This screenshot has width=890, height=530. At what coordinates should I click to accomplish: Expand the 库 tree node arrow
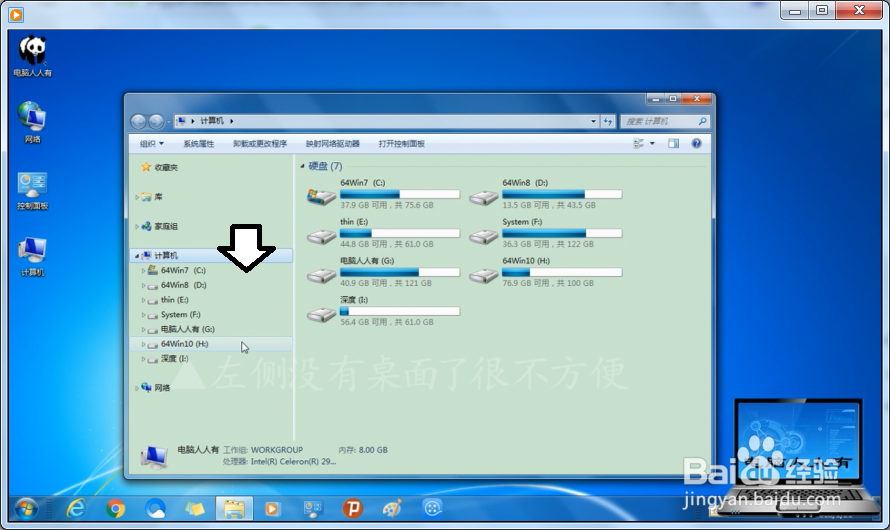(137, 197)
